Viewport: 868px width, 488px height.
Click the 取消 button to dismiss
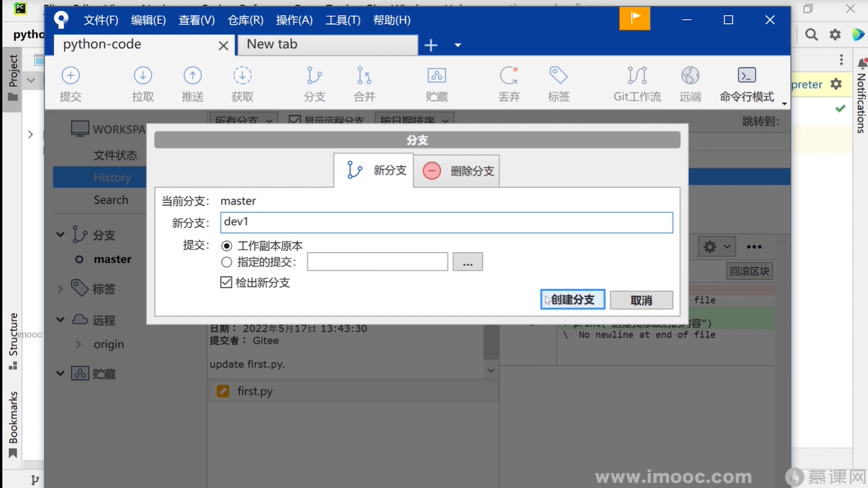(x=641, y=300)
